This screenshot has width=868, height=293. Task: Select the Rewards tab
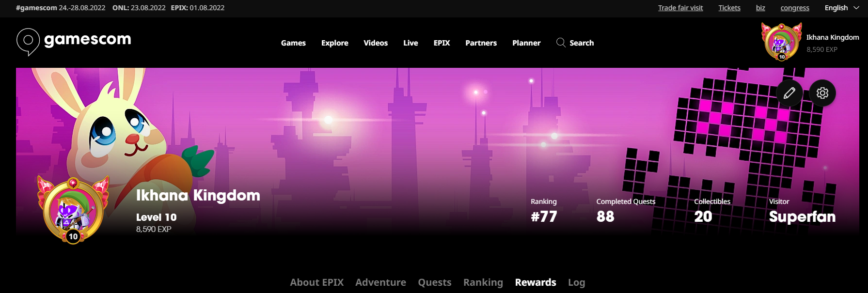pyautogui.click(x=536, y=282)
